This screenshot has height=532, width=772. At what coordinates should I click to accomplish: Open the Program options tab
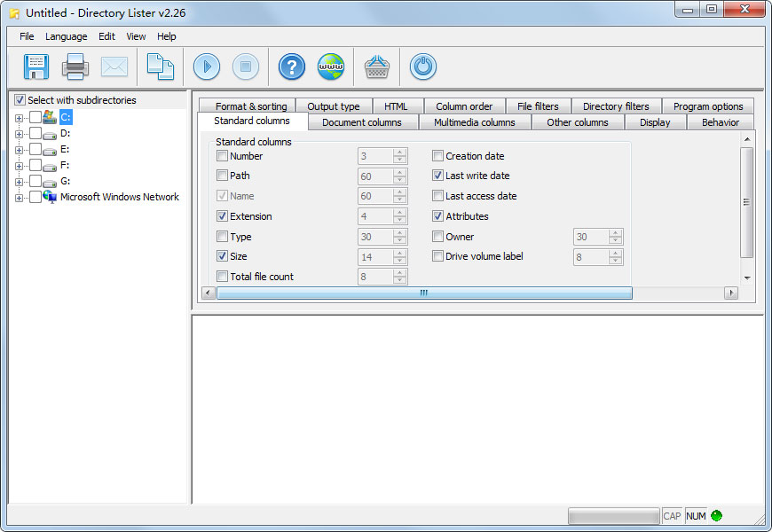708,106
